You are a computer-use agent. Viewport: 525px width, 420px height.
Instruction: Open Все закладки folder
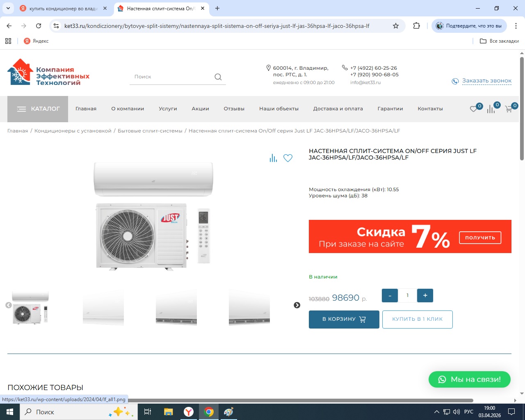(499, 41)
